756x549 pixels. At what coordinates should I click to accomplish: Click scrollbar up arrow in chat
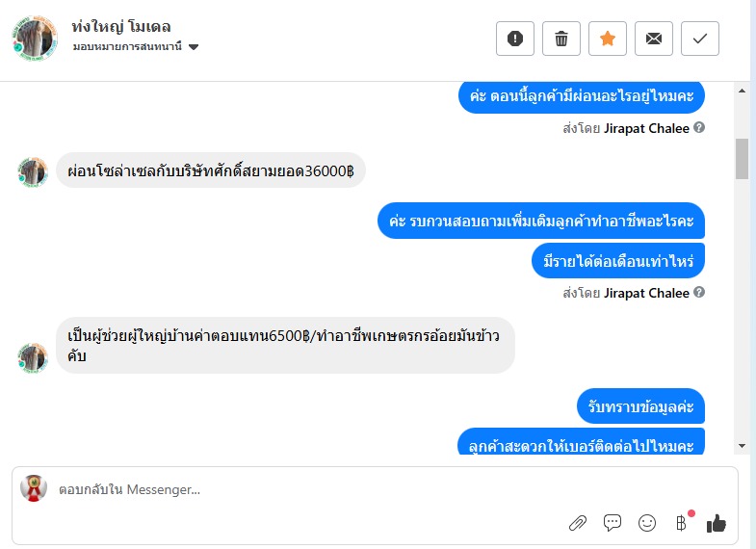pyautogui.click(x=742, y=90)
